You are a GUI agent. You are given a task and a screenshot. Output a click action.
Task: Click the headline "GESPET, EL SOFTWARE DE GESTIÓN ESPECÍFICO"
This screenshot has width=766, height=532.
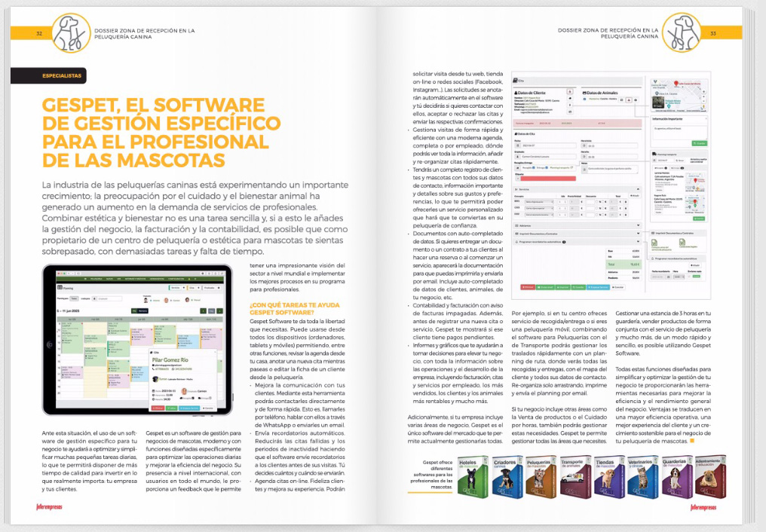[161, 114]
